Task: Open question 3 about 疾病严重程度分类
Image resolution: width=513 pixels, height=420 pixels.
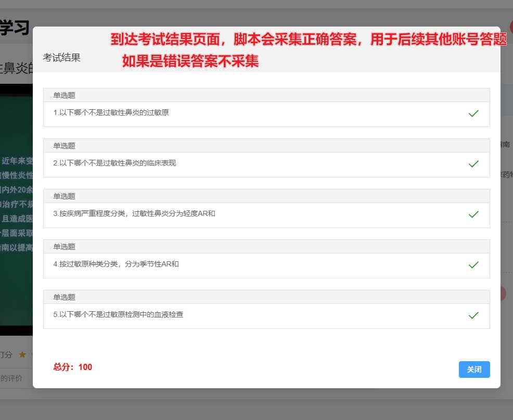Action: 134,213
